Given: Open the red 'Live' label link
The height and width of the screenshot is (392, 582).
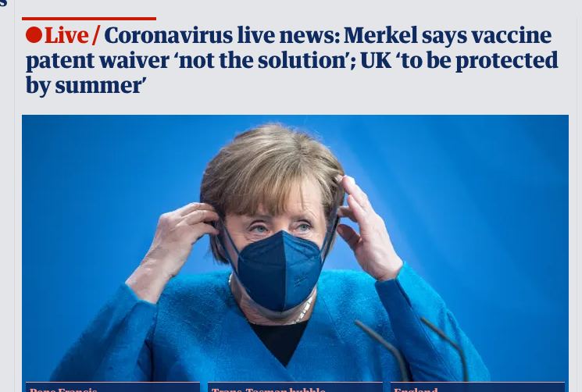Looking at the screenshot, I should click(x=66, y=36).
